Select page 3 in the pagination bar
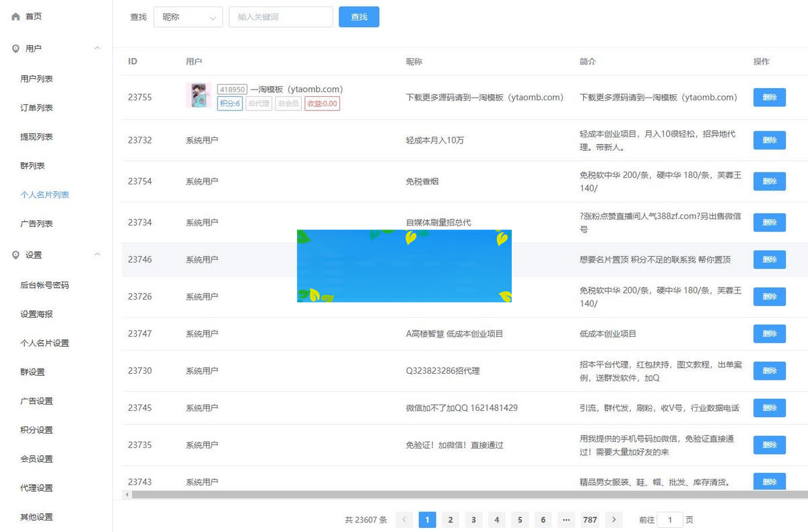This screenshot has width=808, height=532. 473,519
